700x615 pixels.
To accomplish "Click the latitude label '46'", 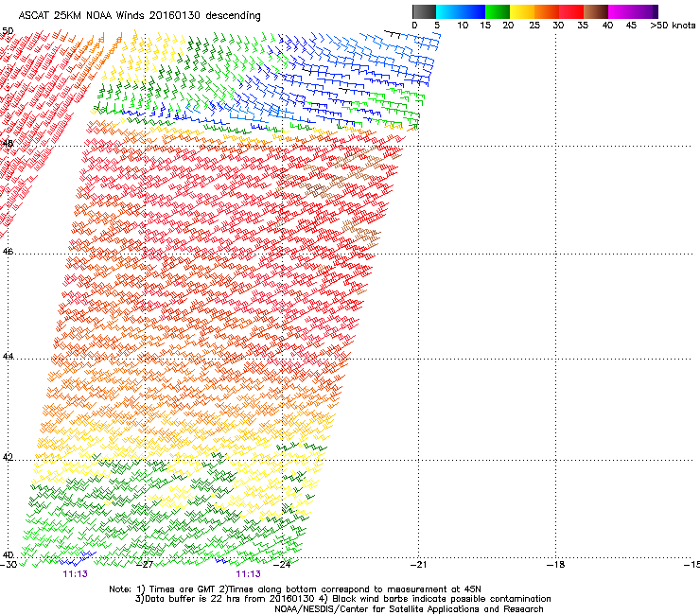I will click(8, 252).
